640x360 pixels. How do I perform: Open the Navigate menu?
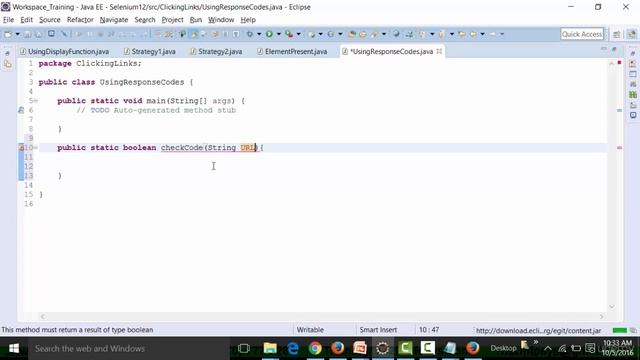[113, 20]
